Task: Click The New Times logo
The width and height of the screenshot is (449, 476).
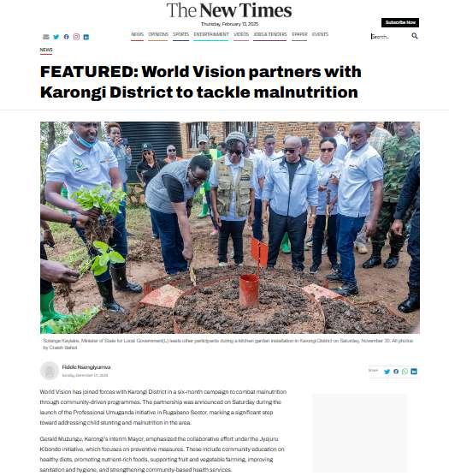Action: click(229, 10)
